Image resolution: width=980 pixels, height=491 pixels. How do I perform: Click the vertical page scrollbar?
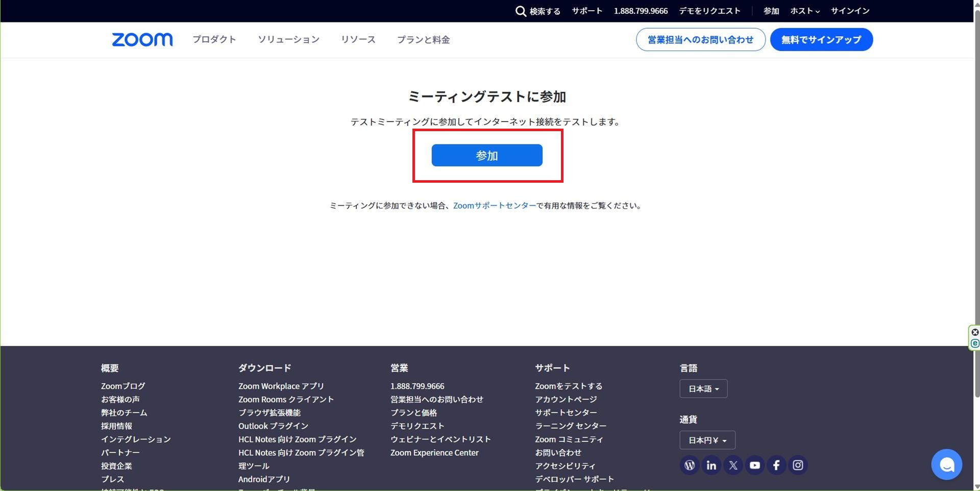click(976, 204)
